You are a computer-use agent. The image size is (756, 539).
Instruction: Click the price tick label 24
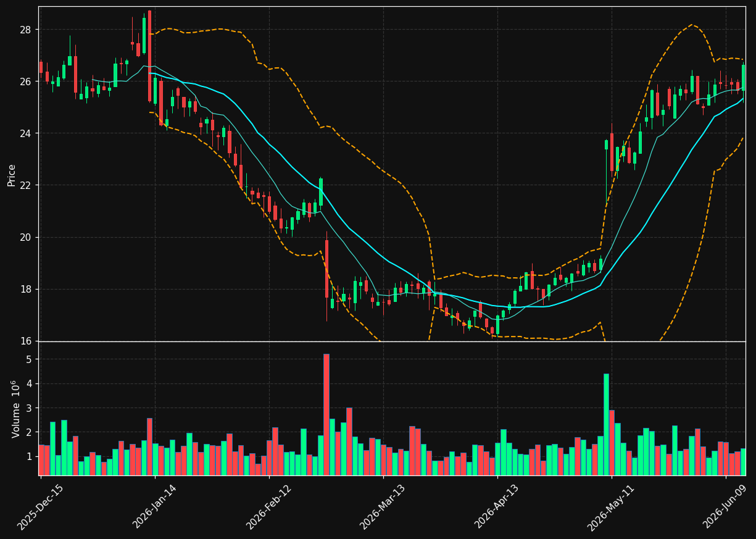[24, 133]
